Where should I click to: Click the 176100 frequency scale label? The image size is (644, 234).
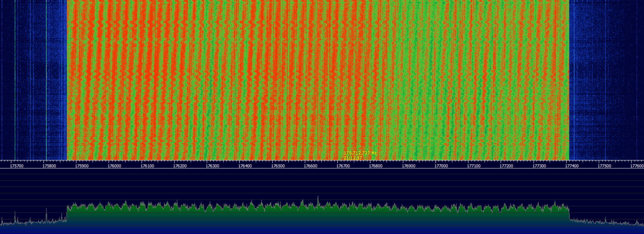[x=147, y=166]
